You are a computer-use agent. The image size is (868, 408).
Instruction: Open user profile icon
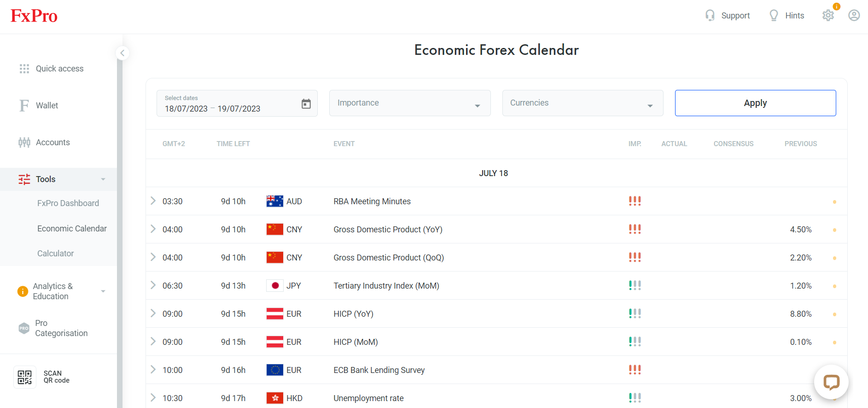[x=854, y=16]
